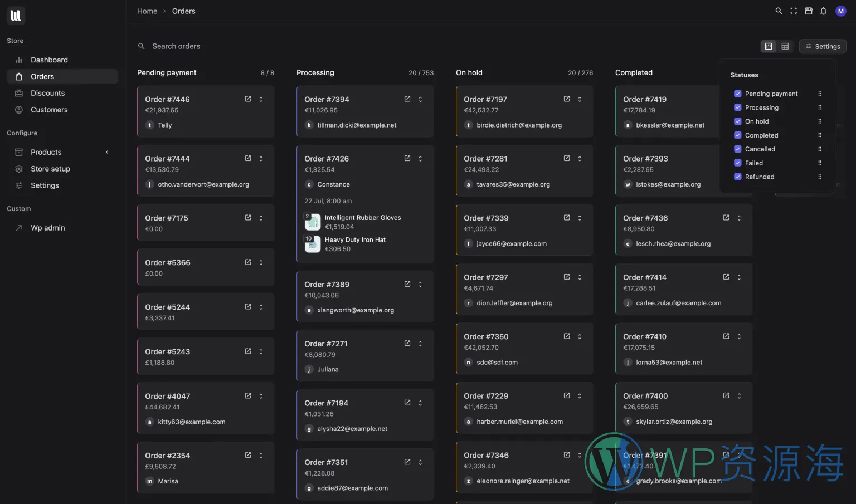Open notifications bell
This screenshot has height=504, width=856.
pyautogui.click(x=823, y=11)
